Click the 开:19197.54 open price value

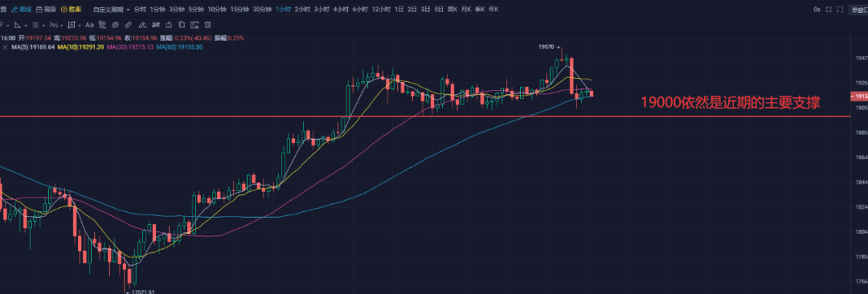[x=35, y=39]
